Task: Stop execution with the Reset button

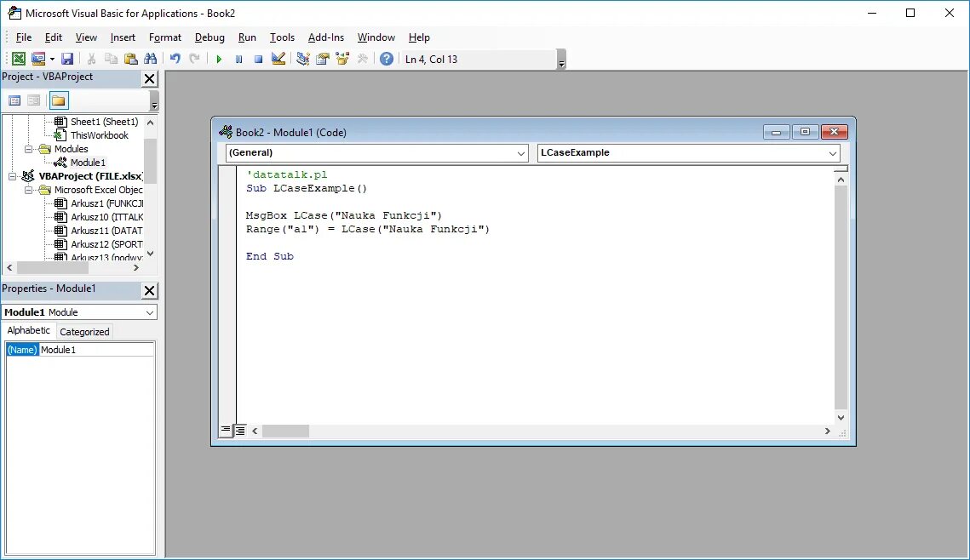Action: pyautogui.click(x=259, y=59)
